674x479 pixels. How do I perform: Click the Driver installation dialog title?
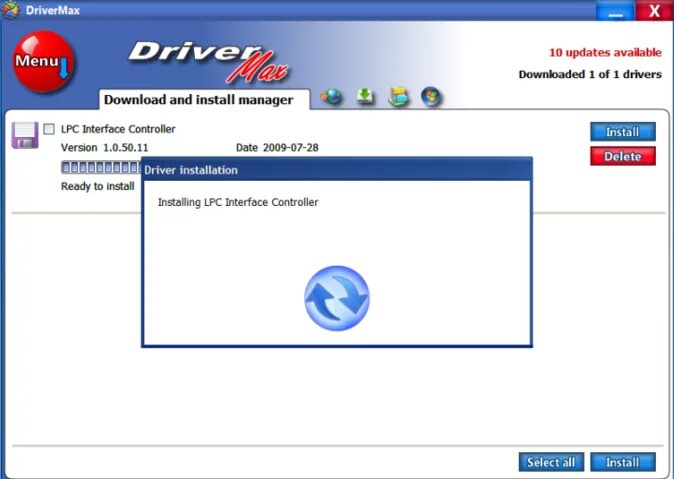pos(191,170)
